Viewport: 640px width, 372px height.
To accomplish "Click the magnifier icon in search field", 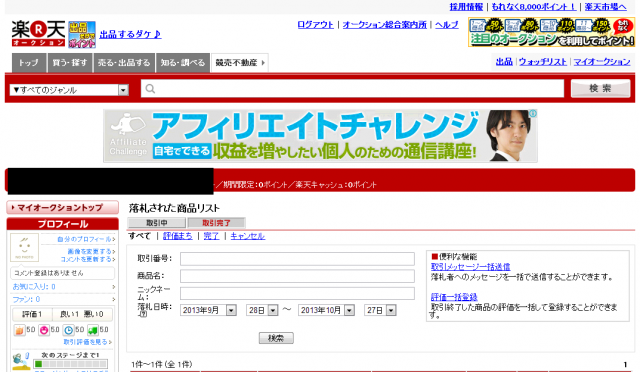I will point(150,89).
